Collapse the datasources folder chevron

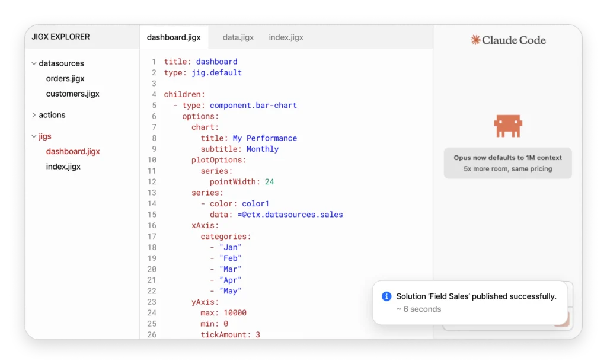pos(34,63)
